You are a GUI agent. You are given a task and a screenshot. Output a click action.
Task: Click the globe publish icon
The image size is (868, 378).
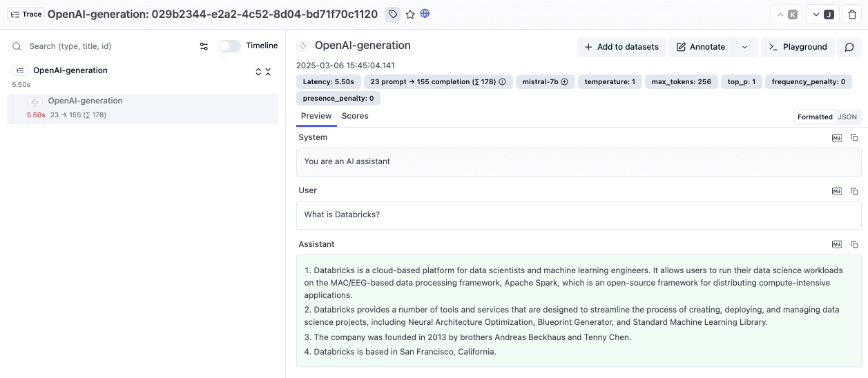tap(425, 14)
